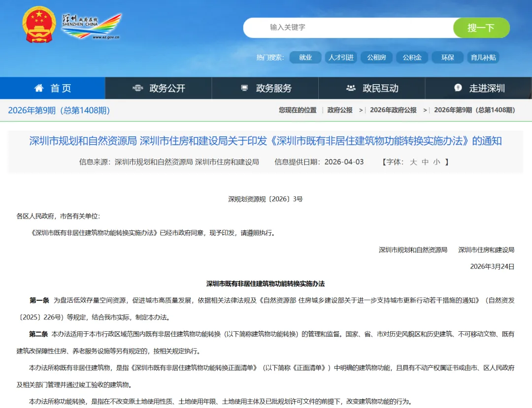Open the 首页 navigation tab
Viewport: 532px width, 408px height.
(53, 88)
